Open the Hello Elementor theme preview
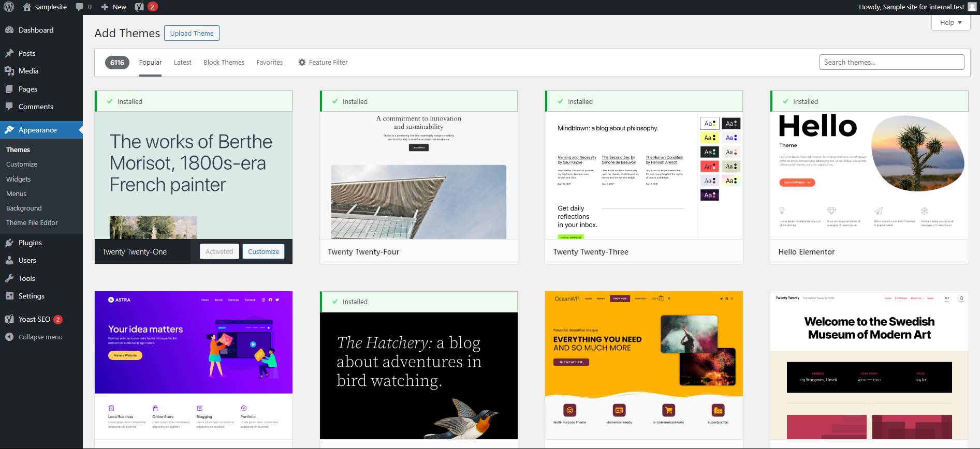 [x=869, y=175]
